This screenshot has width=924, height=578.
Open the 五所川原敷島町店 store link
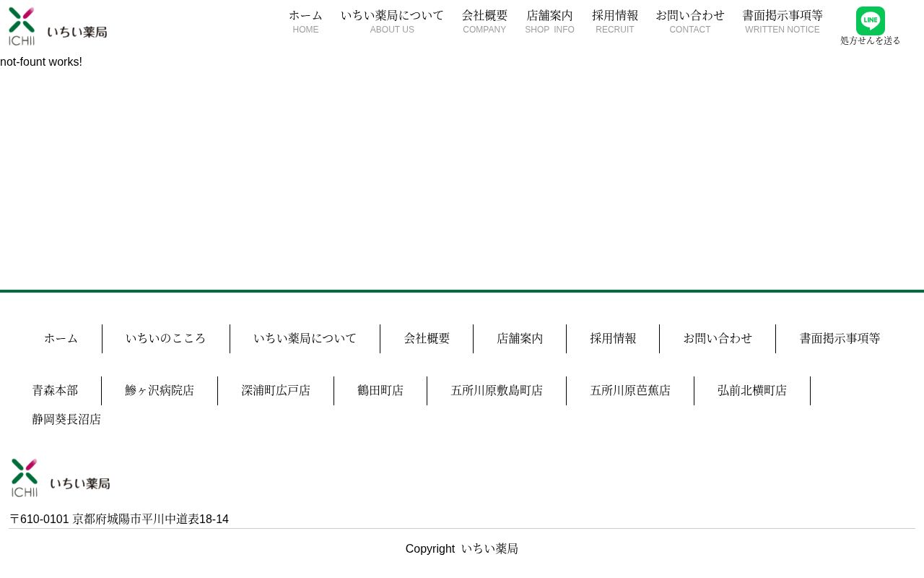[497, 391]
